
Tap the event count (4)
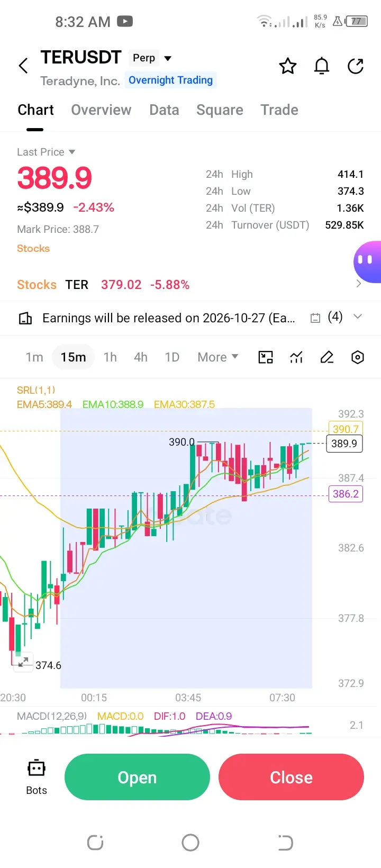pos(335,317)
